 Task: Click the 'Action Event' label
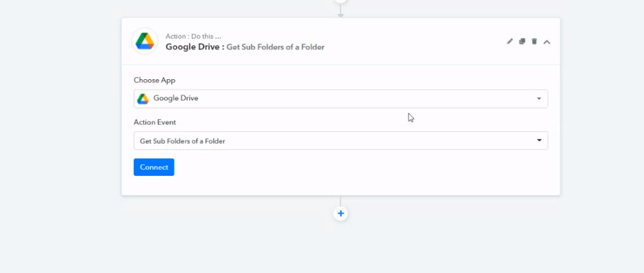[155, 123]
